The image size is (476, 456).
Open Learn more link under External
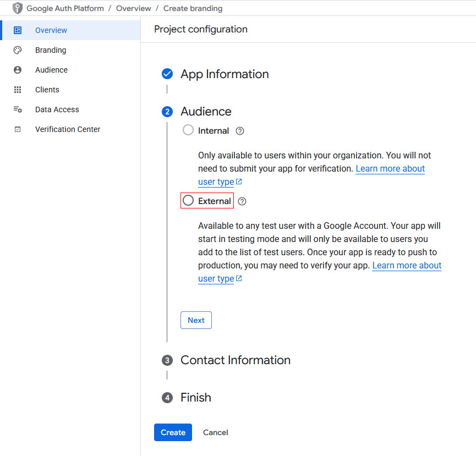point(406,266)
